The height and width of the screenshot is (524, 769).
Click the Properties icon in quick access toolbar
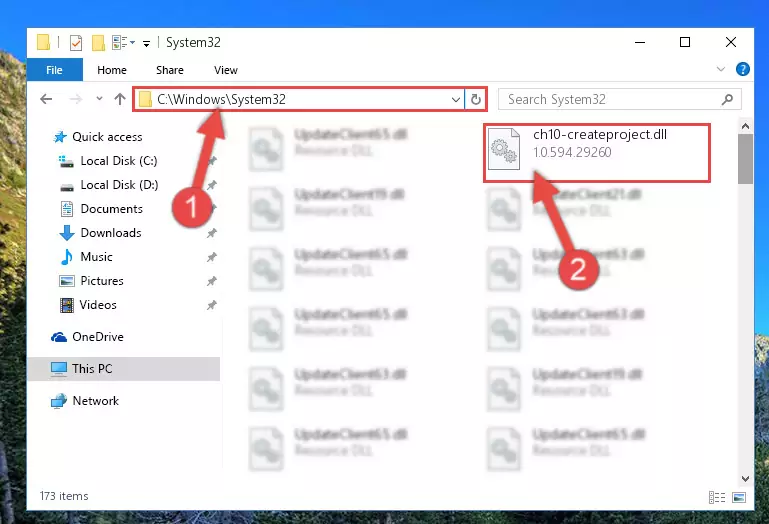[x=76, y=43]
